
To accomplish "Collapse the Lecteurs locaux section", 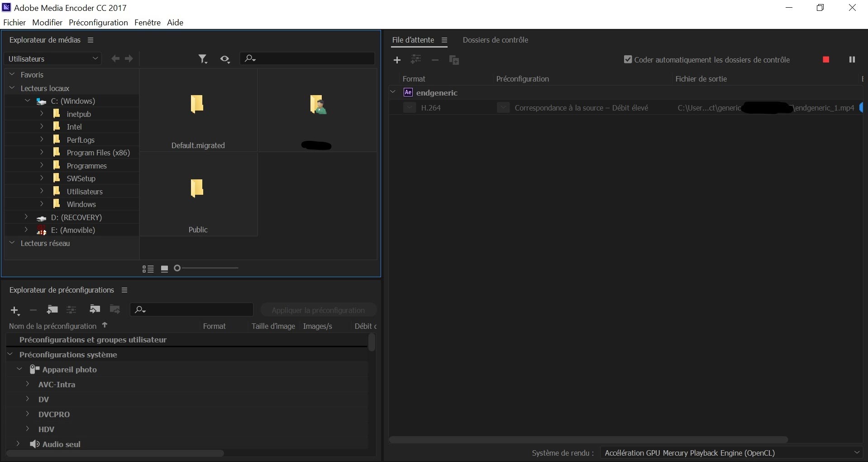I will (12, 88).
